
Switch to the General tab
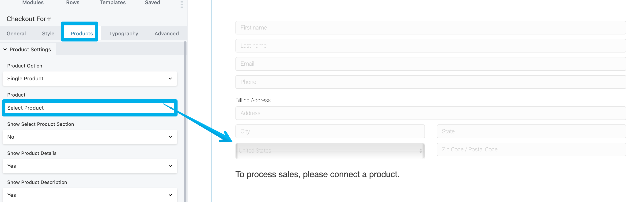click(16, 34)
